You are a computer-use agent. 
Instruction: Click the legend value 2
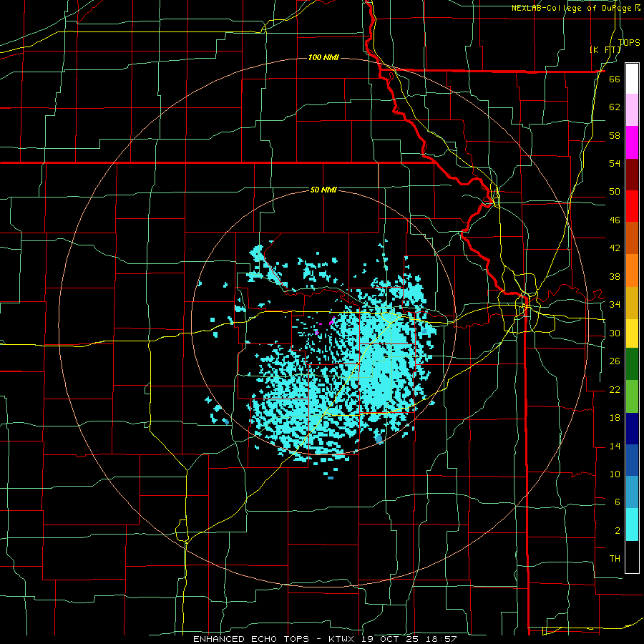(618, 530)
